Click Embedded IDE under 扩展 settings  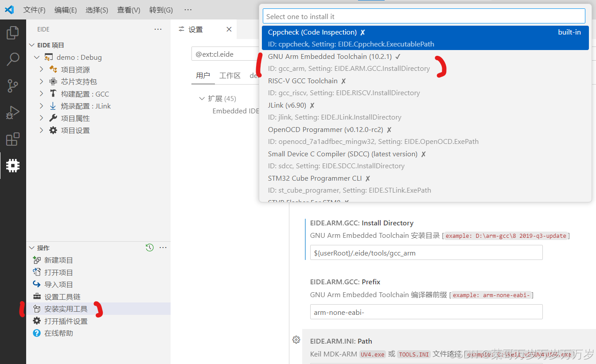236,111
